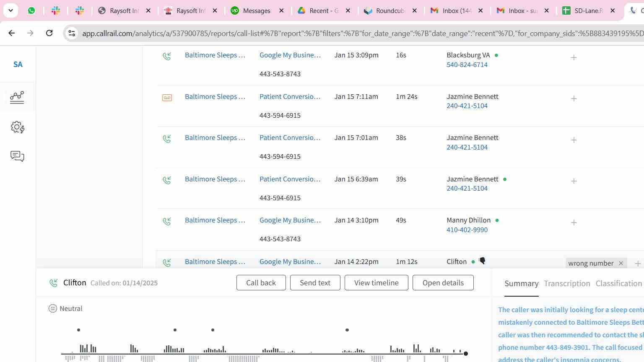
Task: Click waveform playhead handle at end
Action: tap(465, 354)
